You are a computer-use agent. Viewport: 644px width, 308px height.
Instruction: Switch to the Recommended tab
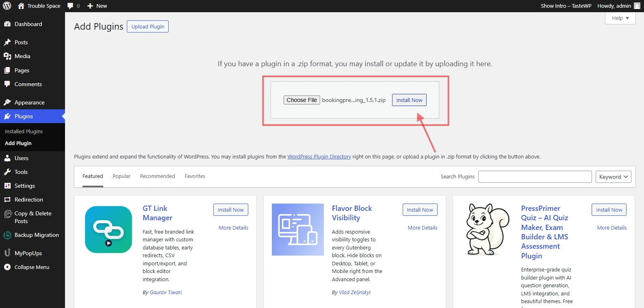click(157, 176)
